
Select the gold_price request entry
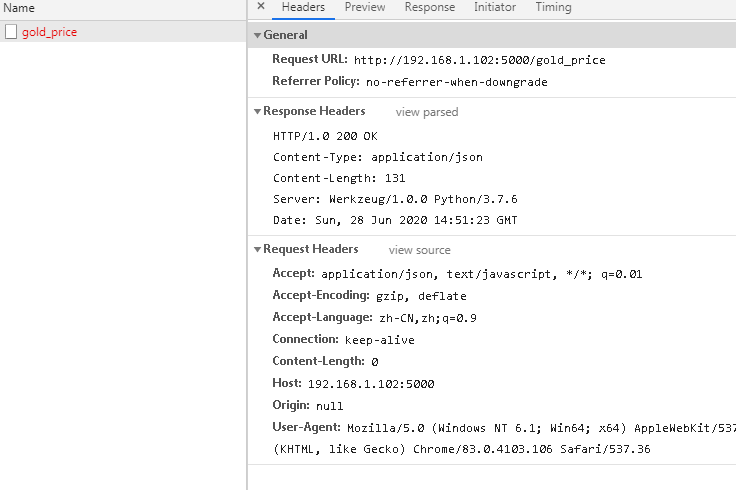(x=49, y=32)
